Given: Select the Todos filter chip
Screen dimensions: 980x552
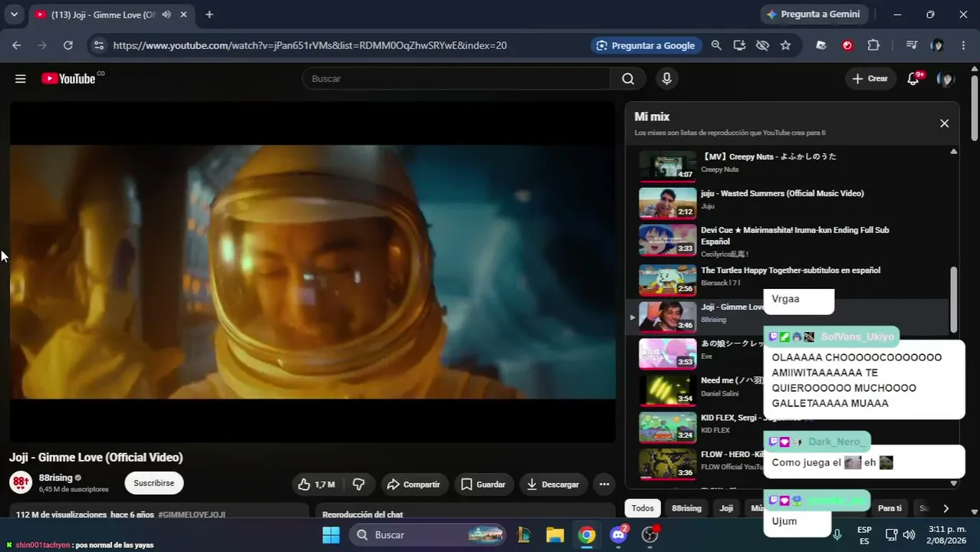Looking at the screenshot, I should (x=643, y=508).
